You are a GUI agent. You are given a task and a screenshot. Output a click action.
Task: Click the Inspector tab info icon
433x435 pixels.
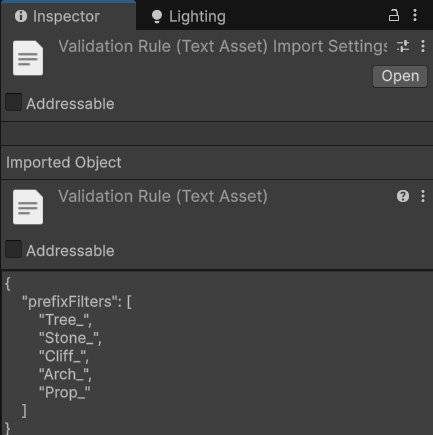pyautogui.click(x=21, y=16)
